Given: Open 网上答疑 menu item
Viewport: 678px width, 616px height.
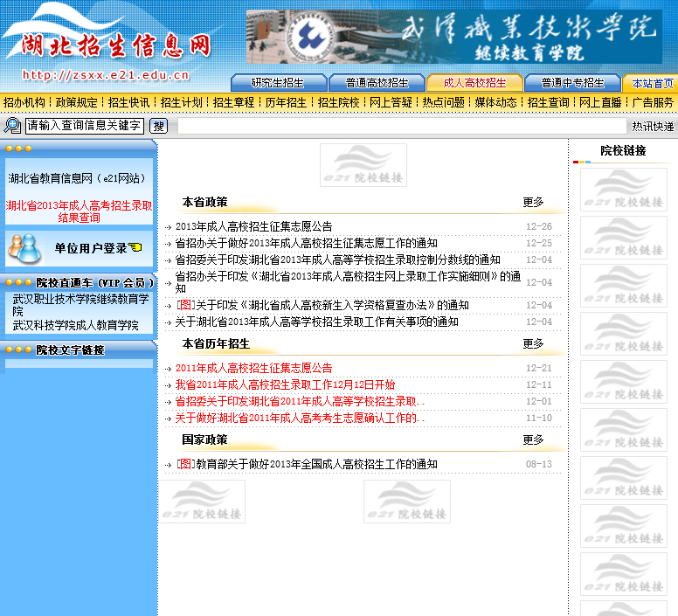Looking at the screenshot, I should 391,102.
